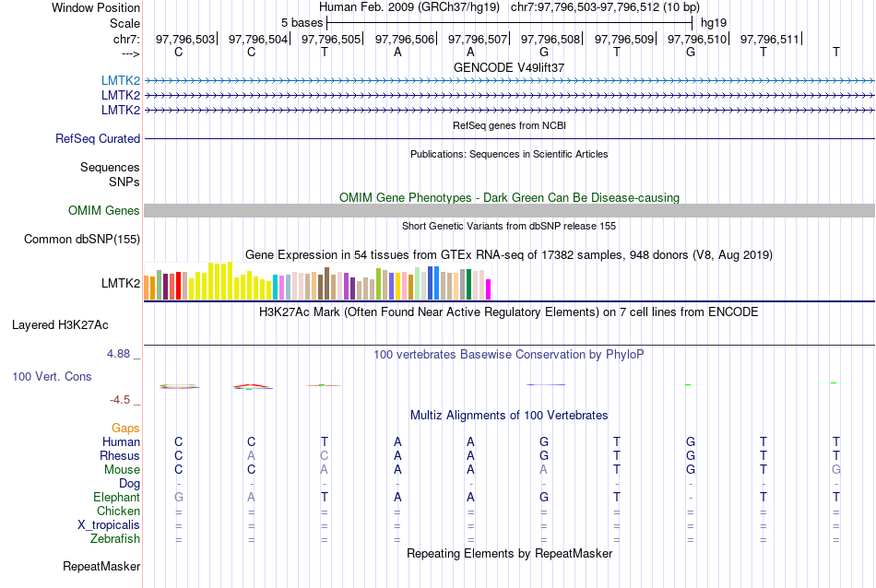876x588 pixels.
Task: Click position label 97,796,510
Action: pos(697,39)
